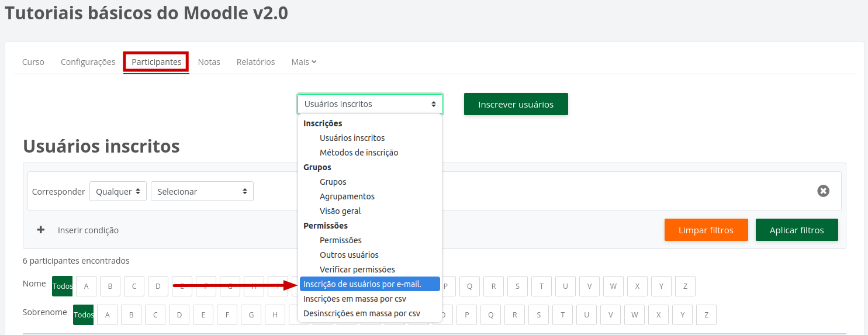The height and width of the screenshot is (335, 868).
Task: Filter Nome by letter V
Action: pos(590,286)
